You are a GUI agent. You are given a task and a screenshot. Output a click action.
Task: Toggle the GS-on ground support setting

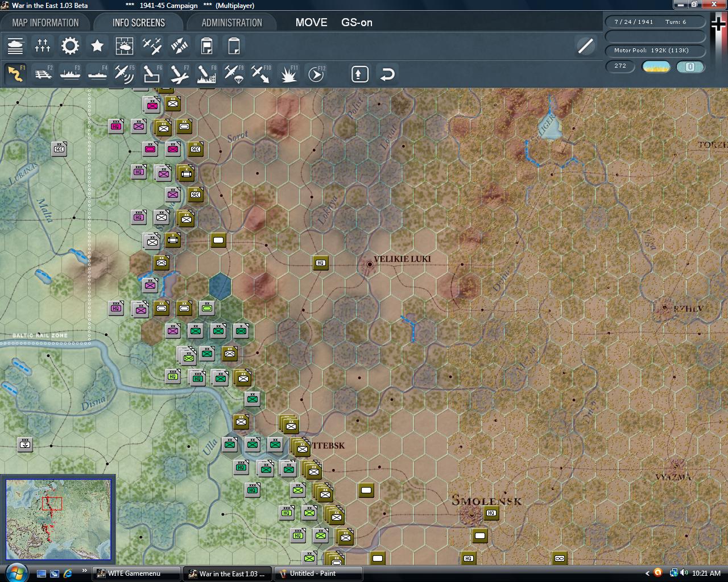tap(357, 23)
